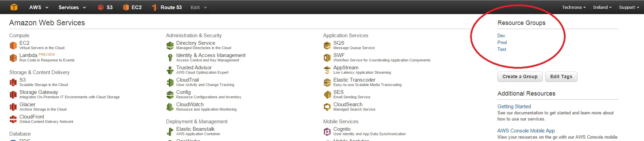The image size is (644, 141).
Task: Click the Amazon Web Services page title
Action: click(47, 23)
